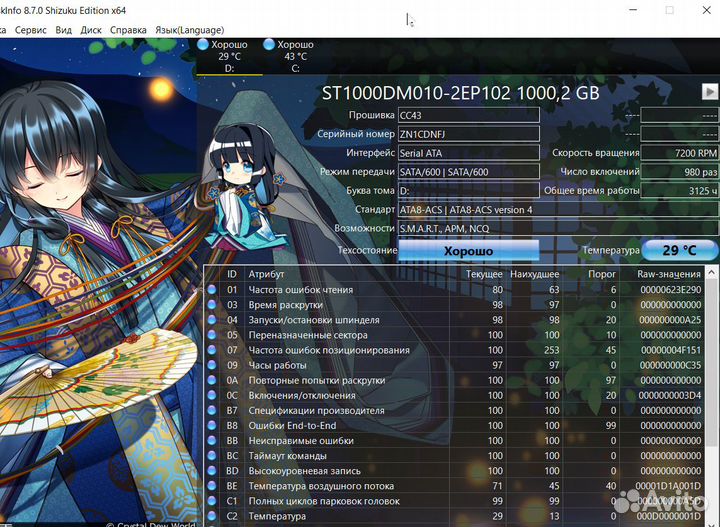720x527 pixels.
Task: Select the Частота ошибок чтения row
Action: click(455, 290)
